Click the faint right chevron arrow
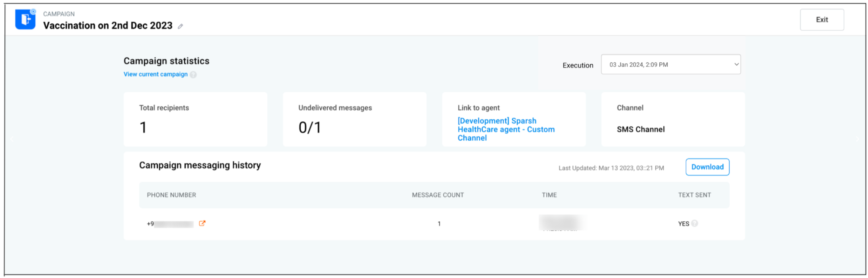 (857, 139)
